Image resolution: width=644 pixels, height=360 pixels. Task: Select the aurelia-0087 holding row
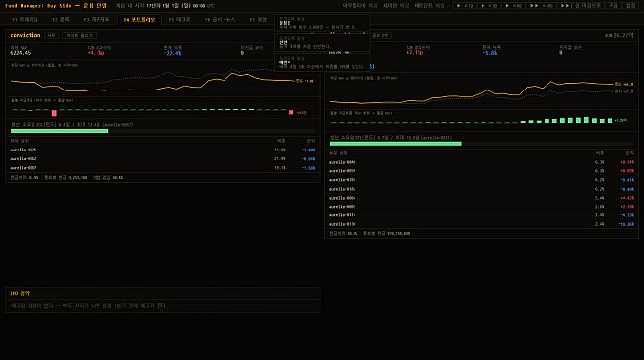tap(162, 168)
